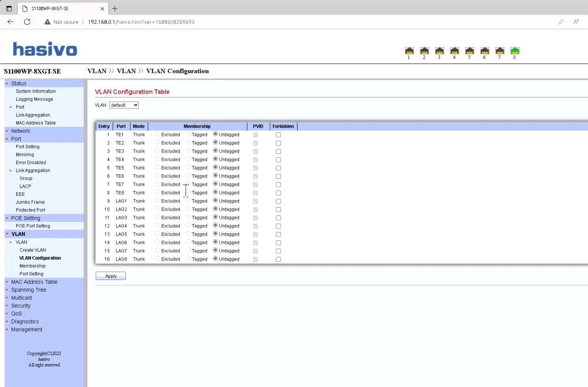Click the password key icon in address bar
The width and height of the screenshot is (588, 387).
561,22
